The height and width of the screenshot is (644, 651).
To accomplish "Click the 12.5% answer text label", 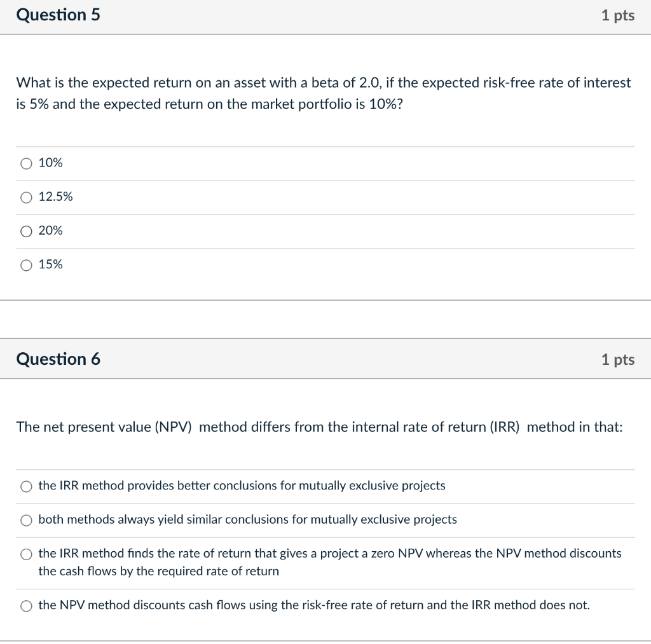I will point(56,197).
